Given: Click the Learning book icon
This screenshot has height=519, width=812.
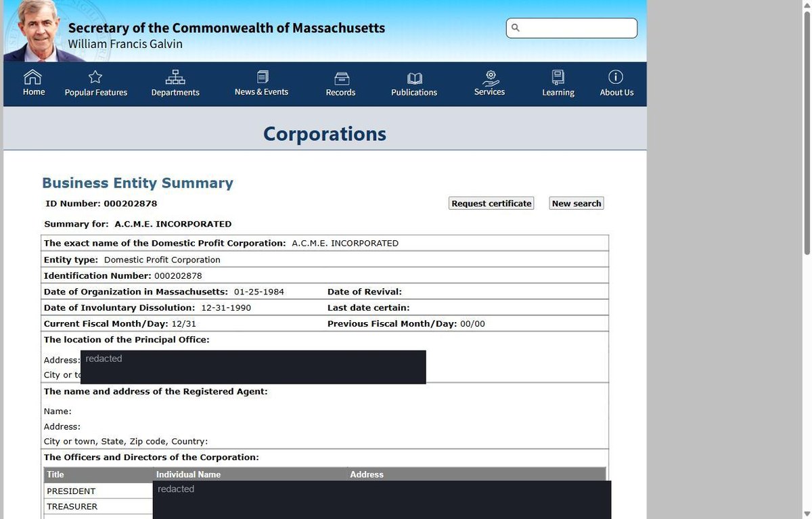Looking at the screenshot, I should click(x=558, y=77).
